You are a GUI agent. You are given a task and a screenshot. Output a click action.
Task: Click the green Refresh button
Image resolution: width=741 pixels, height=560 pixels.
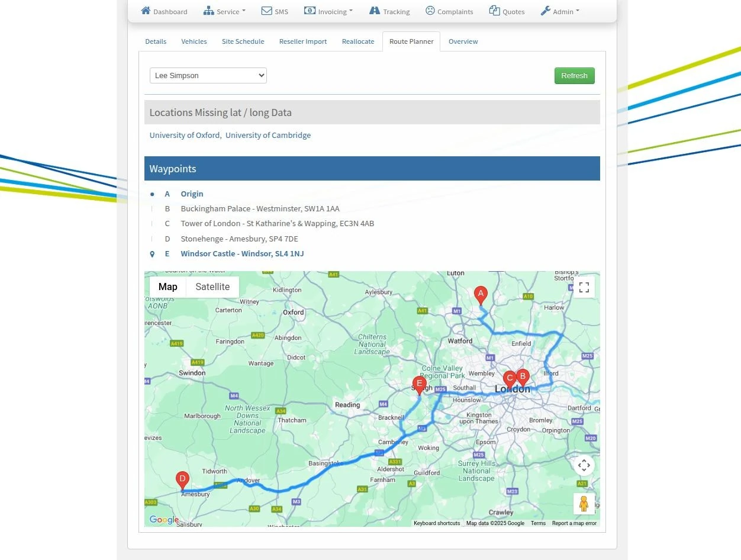575,76
